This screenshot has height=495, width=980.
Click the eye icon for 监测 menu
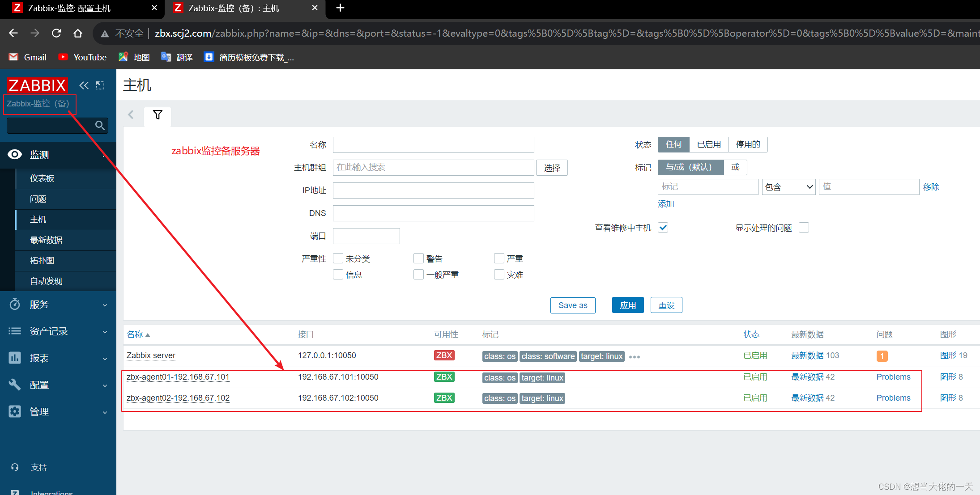pyautogui.click(x=15, y=155)
